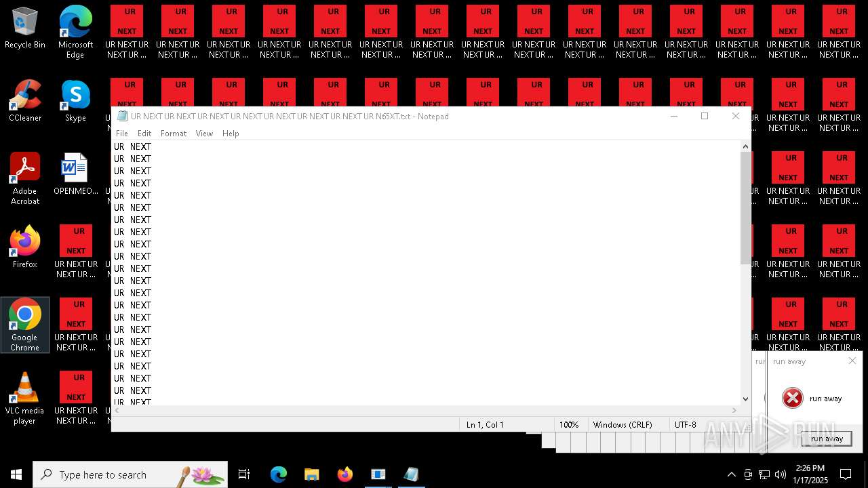Open the Edit menu in Notepad
The height and width of the screenshot is (488, 868).
(144, 134)
